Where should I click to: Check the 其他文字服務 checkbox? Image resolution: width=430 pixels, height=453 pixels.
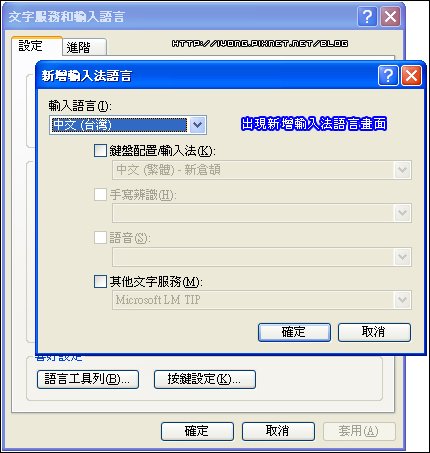100,281
